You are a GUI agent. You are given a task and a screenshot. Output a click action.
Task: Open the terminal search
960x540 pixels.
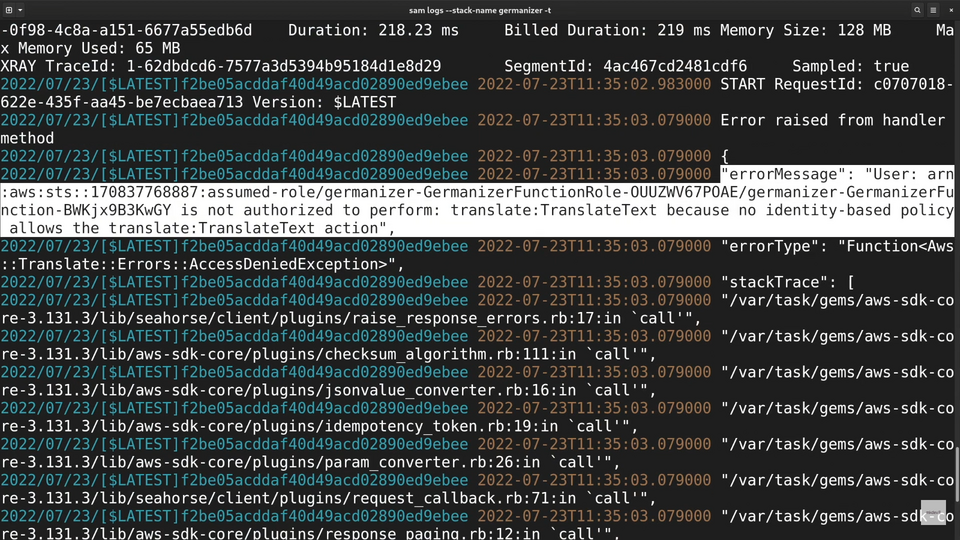[917, 10]
